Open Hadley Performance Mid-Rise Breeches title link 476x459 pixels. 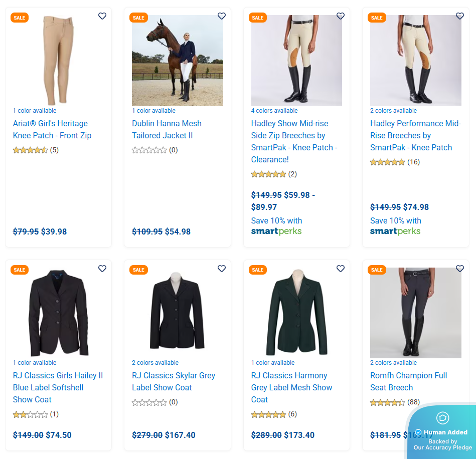(x=415, y=135)
